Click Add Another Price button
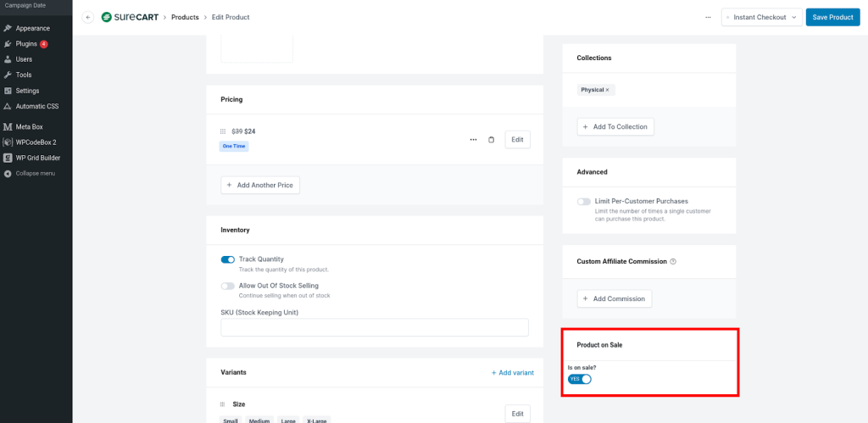This screenshot has width=868, height=423. (260, 185)
